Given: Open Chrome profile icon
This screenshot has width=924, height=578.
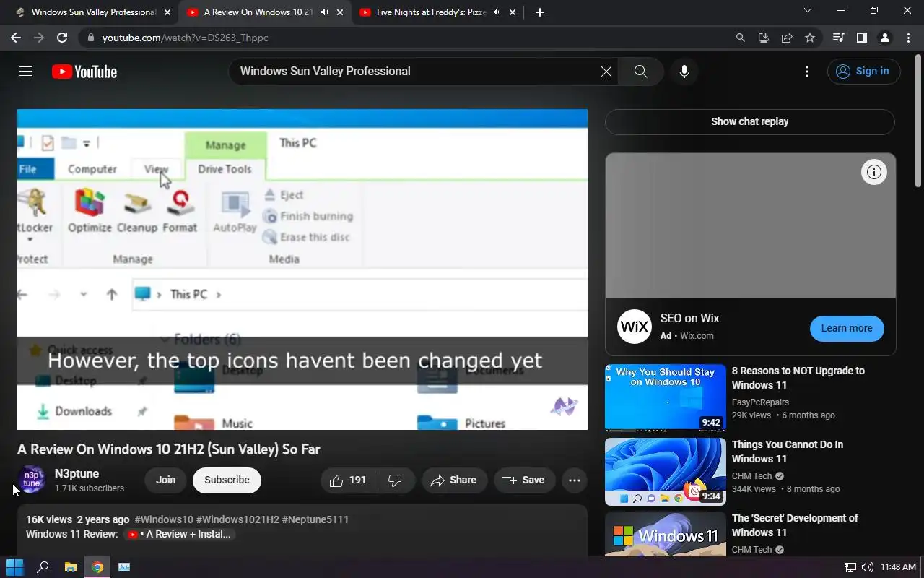Looking at the screenshot, I should click(884, 38).
